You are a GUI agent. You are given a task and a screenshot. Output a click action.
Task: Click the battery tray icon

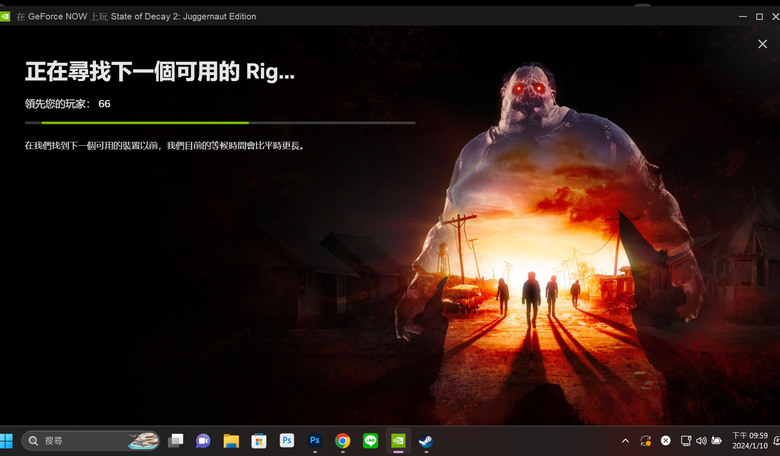(716, 441)
